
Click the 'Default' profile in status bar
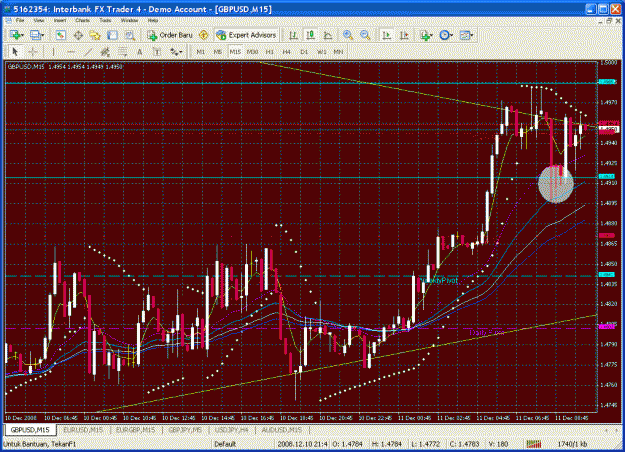point(225,444)
